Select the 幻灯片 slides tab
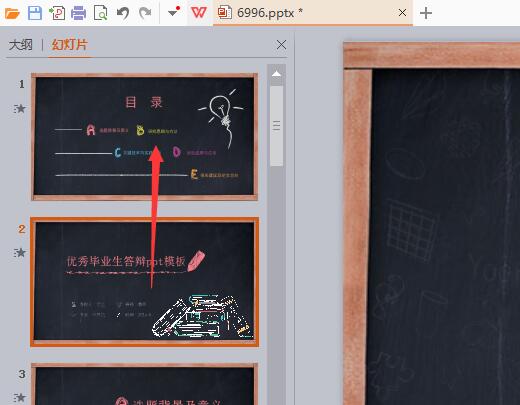 coord(69,45)
